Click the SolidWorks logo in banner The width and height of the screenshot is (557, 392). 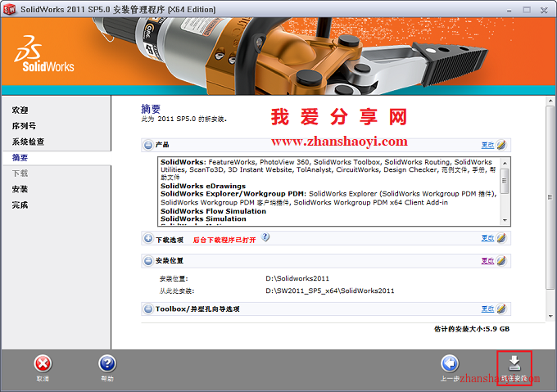coord(44,54)
